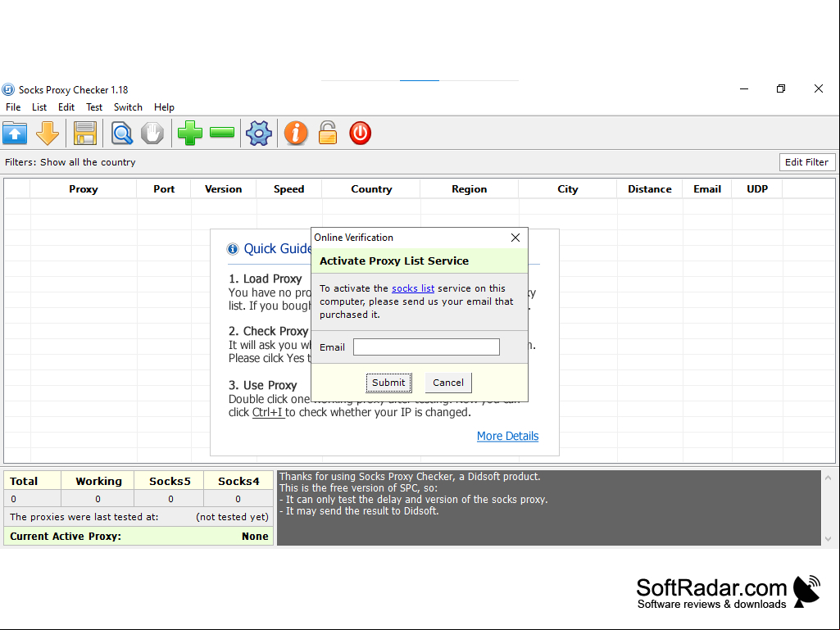The width and height of the screenshot is (840, 630).
Task: Sort by the Version column header
Action: (224, 189)
